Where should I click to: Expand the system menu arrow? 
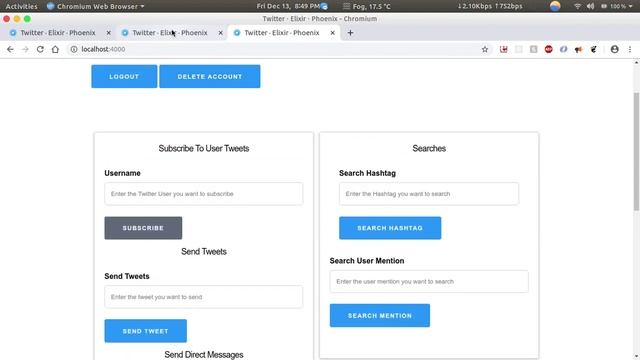[x=631, y=7]
